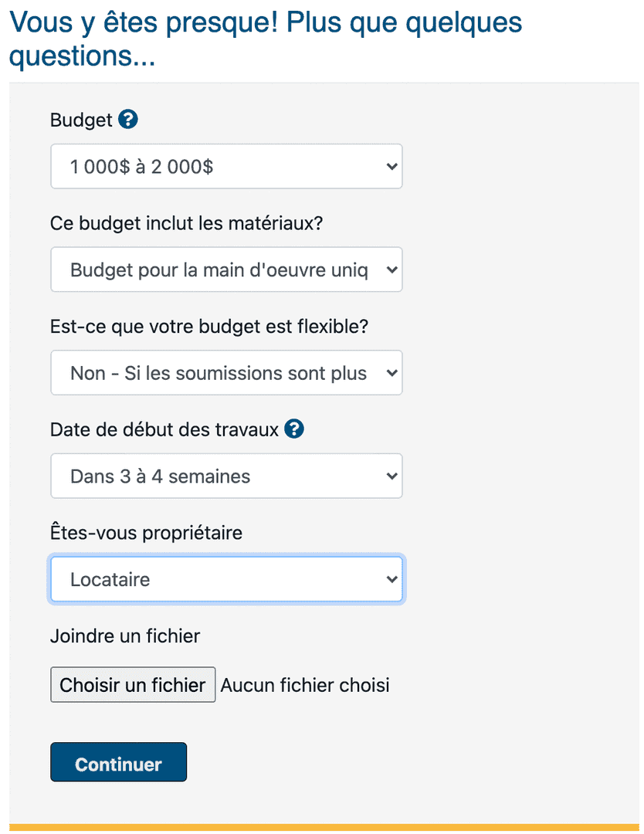Image resolution: width=644 pixels, height=834 pixels.
Task: Open the Budget help question mark icon
Action: coord(128,120)
